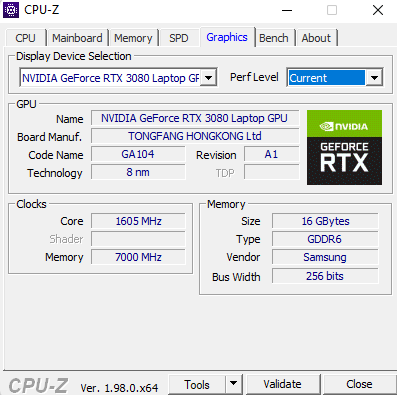Click the Validate button
The width and height of the screenshot is (397, 395).
click(x=282, y=384)
